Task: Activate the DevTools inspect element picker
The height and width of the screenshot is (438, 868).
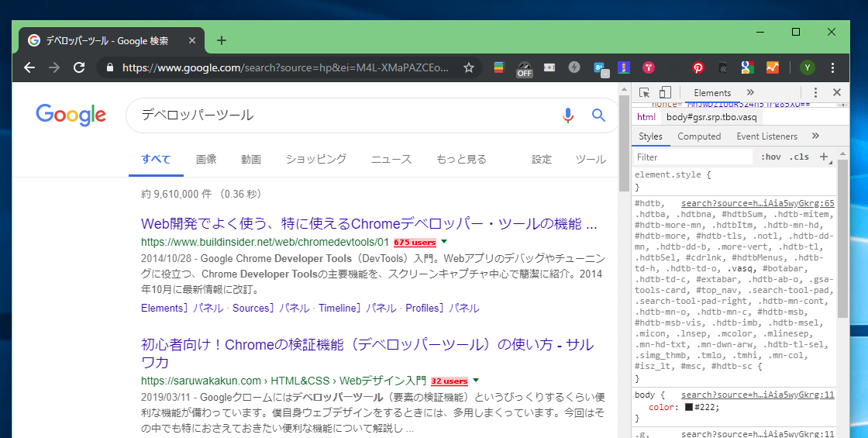Action: click(644, 92)
